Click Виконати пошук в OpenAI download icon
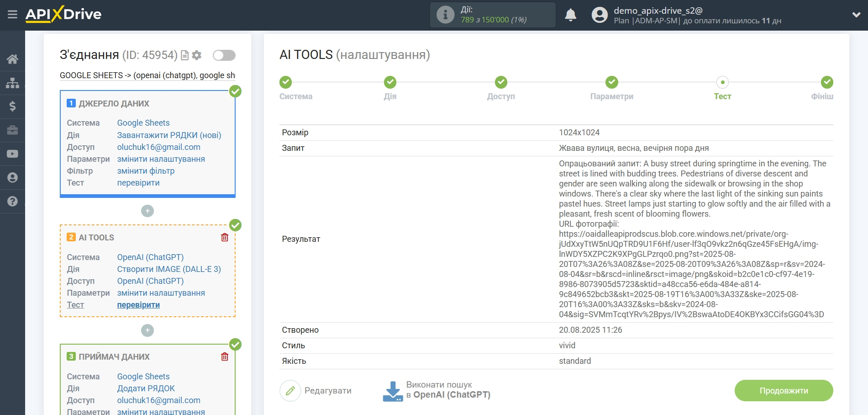 pos(393,391)
